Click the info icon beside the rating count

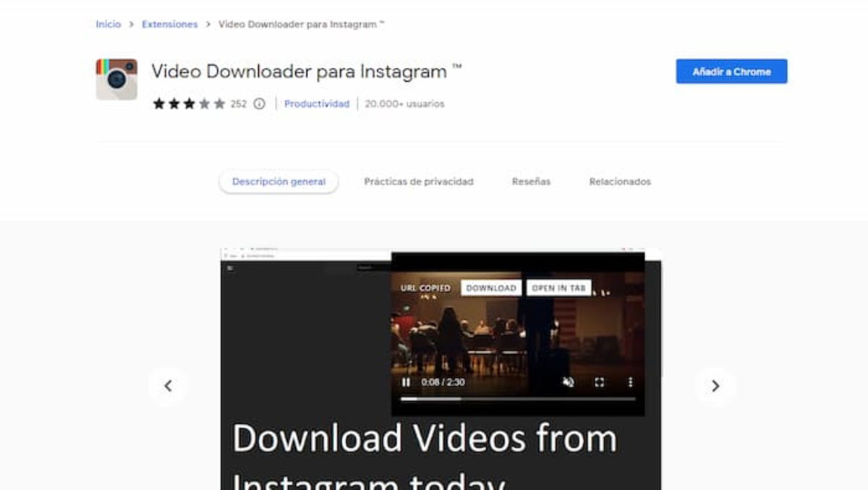click(259, 104)
